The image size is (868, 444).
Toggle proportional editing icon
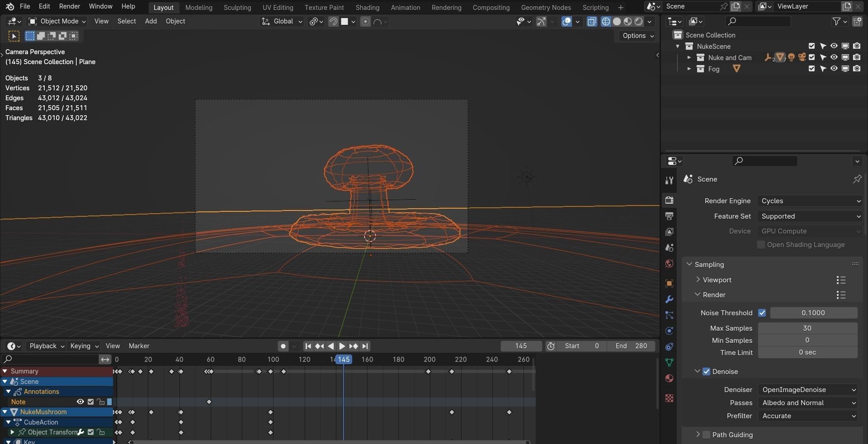[365, 21]
